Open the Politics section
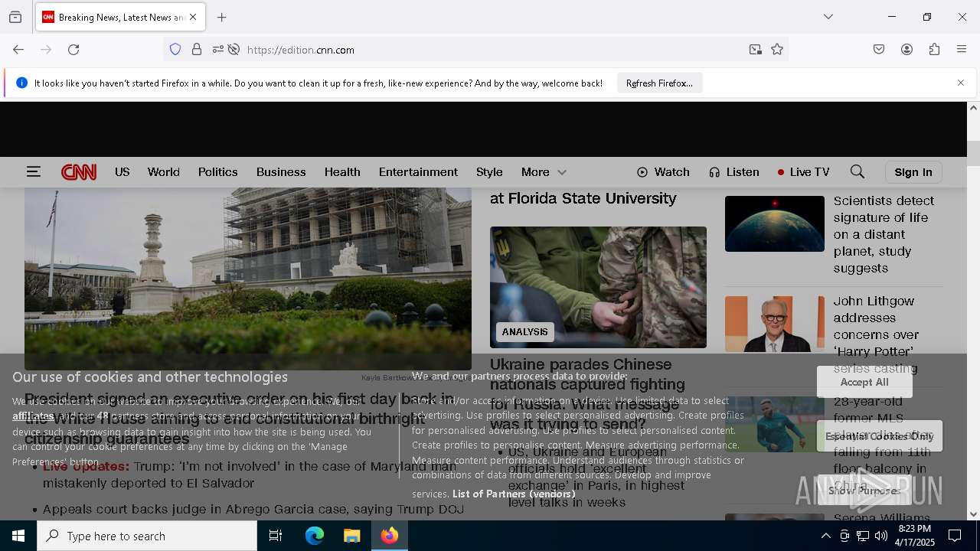The height and width of the screenshot is (551, 980). point(218,172)
